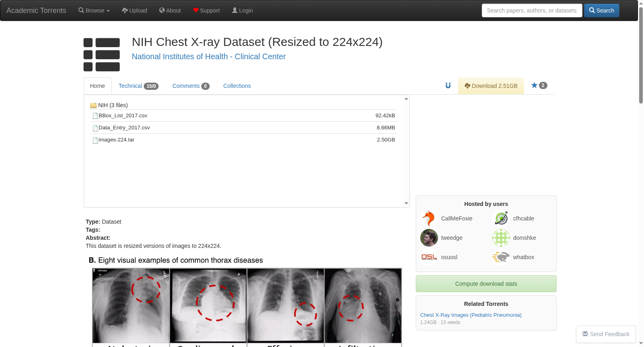Screen dimensions: 644x347
Task: Select the BBox_List_2017.csv file name
Action: (x=123, y=116)
